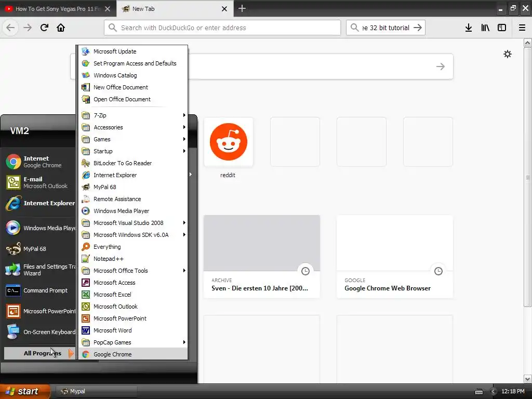Screen dimensions: 532x399
Task: Launch Google Chrome from pinned Internet entry
Action: pos(40,162)
